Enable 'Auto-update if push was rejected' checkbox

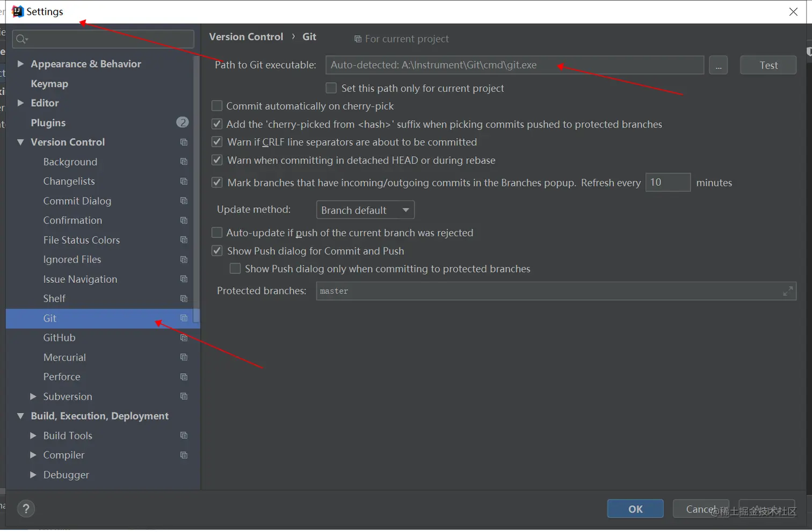pos(217,232)
